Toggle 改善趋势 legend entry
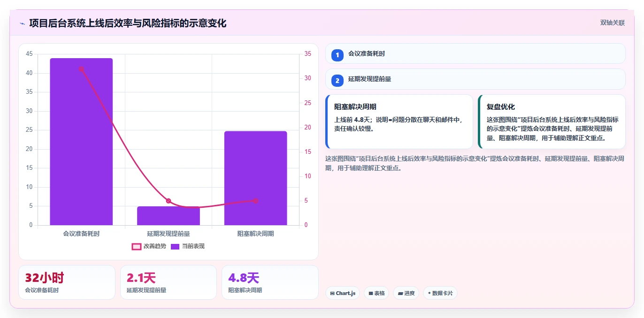The image size is (644, 318). 149,246
